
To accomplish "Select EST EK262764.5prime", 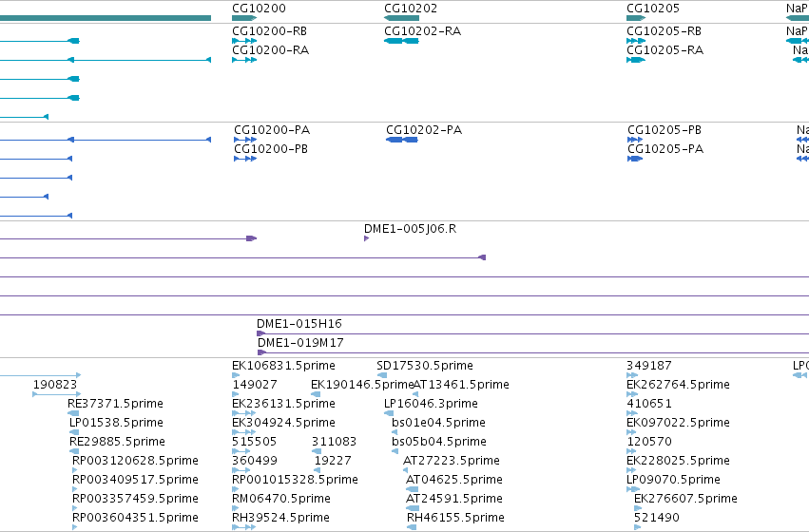I will (x=678, y=385).
